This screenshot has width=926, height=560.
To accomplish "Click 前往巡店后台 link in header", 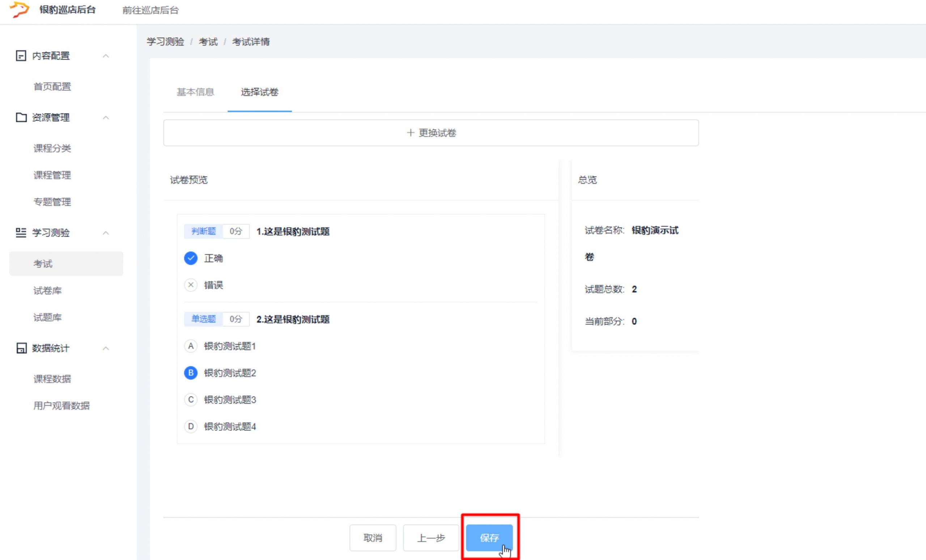I will click(150, 10).
